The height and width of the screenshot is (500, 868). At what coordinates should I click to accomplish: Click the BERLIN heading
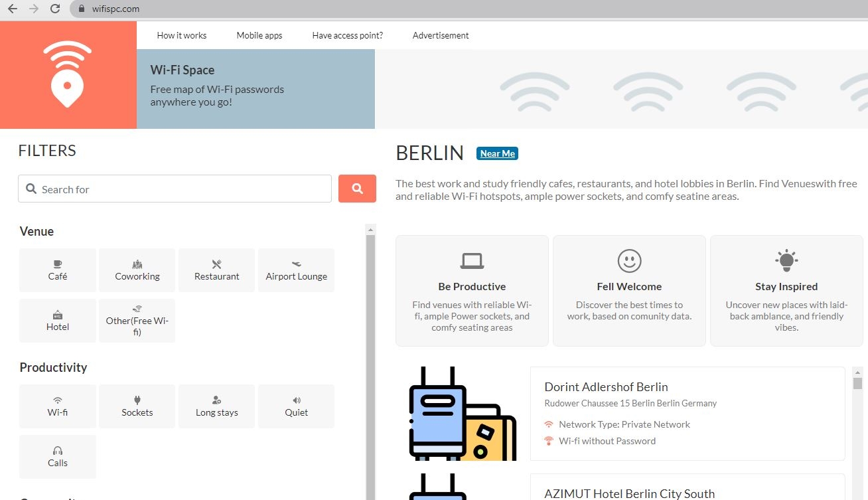(x=429, y=153)
